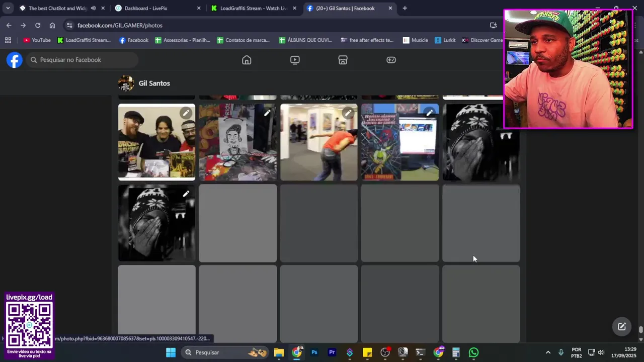Open the Facebook Marketplace icon
The height and width of the screenshot is (362, 644).
343,60
